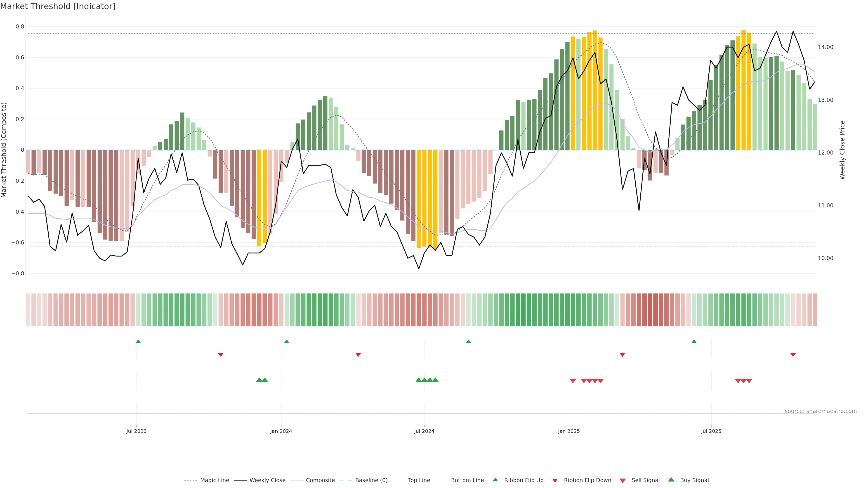Click the Buy Signal legend triangle icon
The image size is (868, 488).
[671, 480]
